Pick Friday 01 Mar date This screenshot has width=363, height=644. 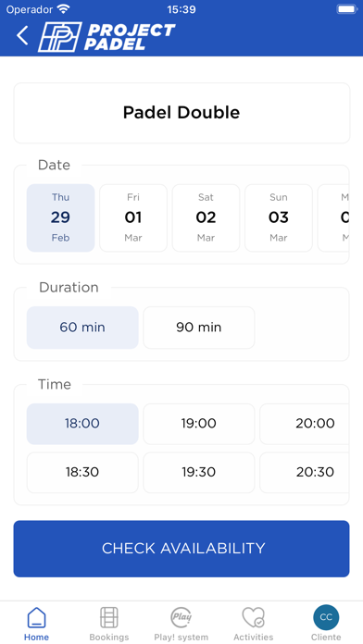point(133,217)
